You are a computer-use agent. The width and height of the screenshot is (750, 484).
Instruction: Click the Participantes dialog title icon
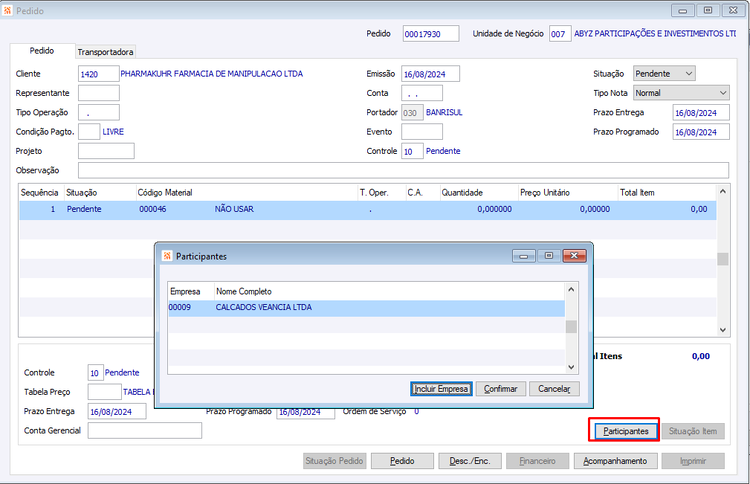[166, 256]
